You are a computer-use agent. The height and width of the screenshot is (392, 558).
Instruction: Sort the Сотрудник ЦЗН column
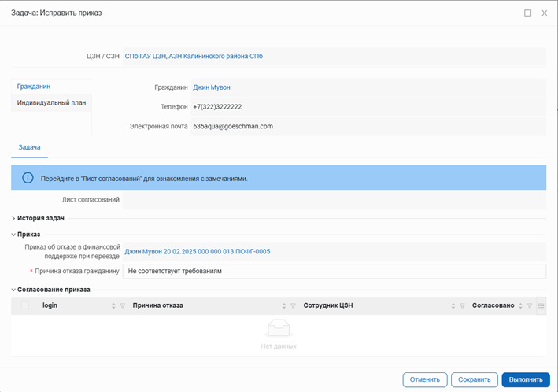tap(454, 305)
